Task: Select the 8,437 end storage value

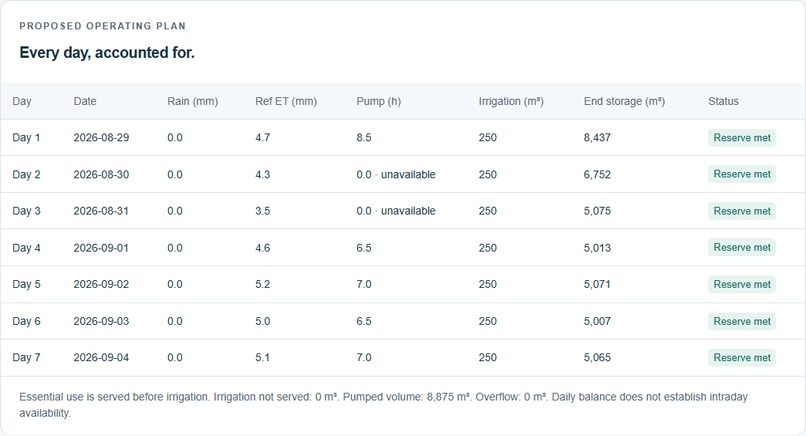Action: pyautogui.click(x=597, y=138)
